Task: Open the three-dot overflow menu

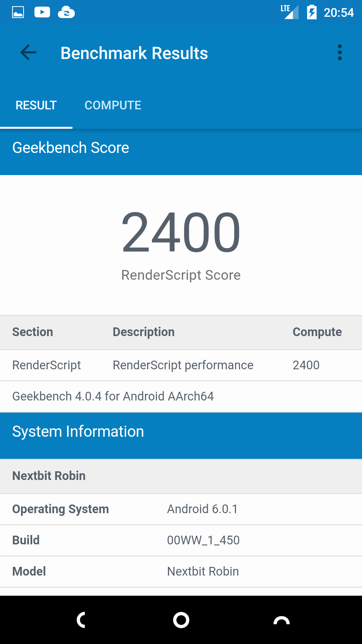Action: pos(340,53)
